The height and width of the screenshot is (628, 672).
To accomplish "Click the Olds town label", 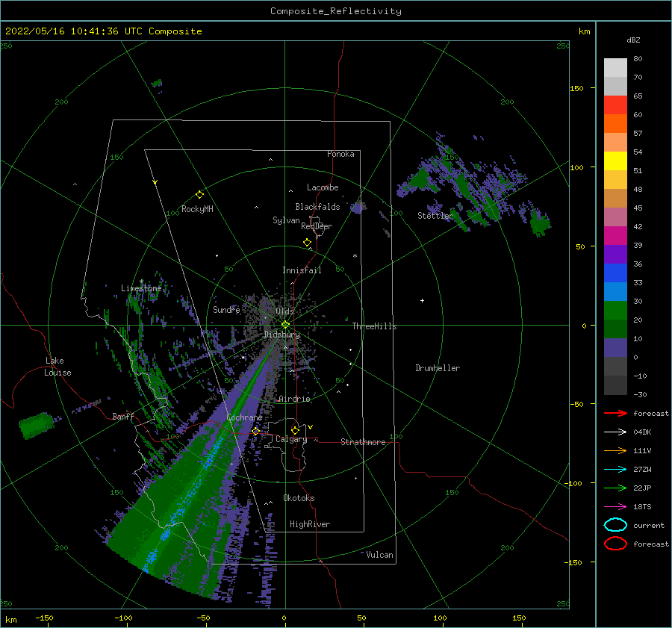I will (x=284, y=311).
